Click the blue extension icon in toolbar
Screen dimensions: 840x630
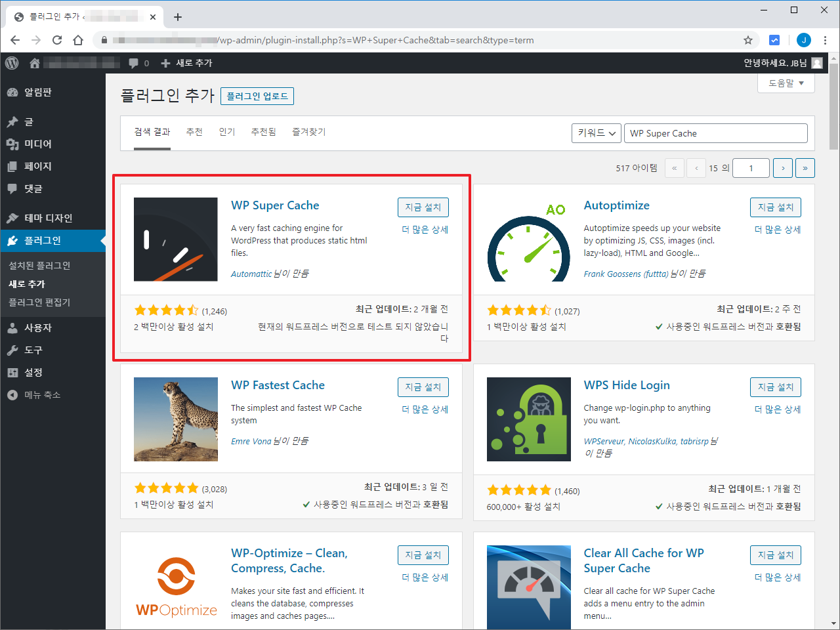pyautogui.click(x=774, y=40)
